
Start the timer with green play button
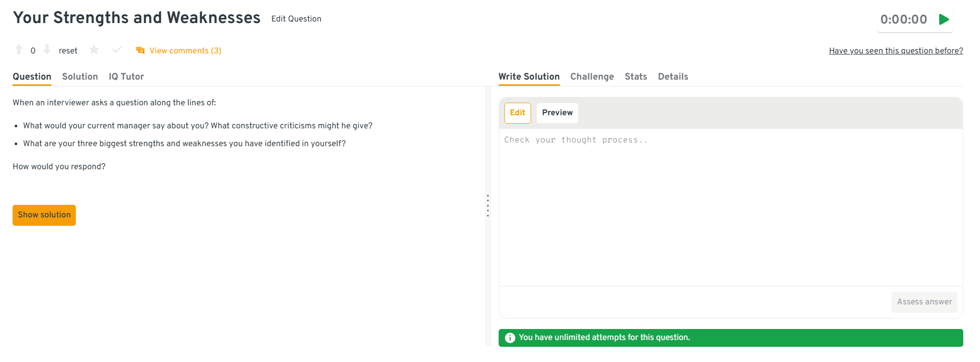click(x=944, y=20)
